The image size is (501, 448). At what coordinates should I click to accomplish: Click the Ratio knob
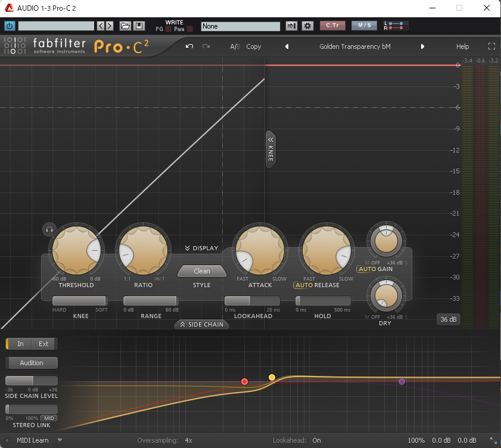143,250
